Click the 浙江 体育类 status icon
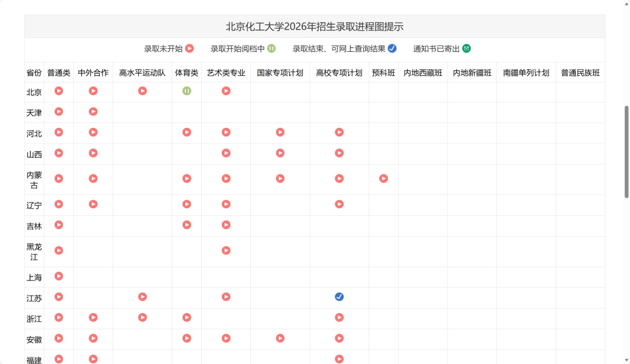The width and height of the screenshot is (630, 364). 187,317
